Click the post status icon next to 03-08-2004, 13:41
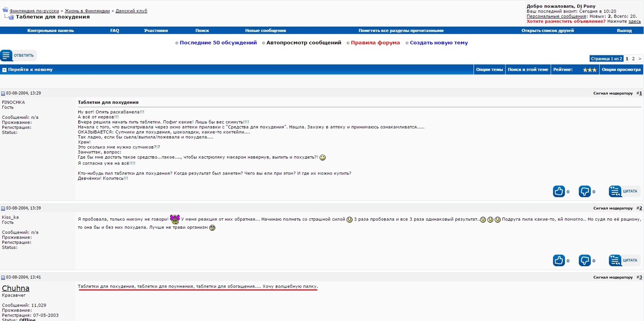 (3, 278)
